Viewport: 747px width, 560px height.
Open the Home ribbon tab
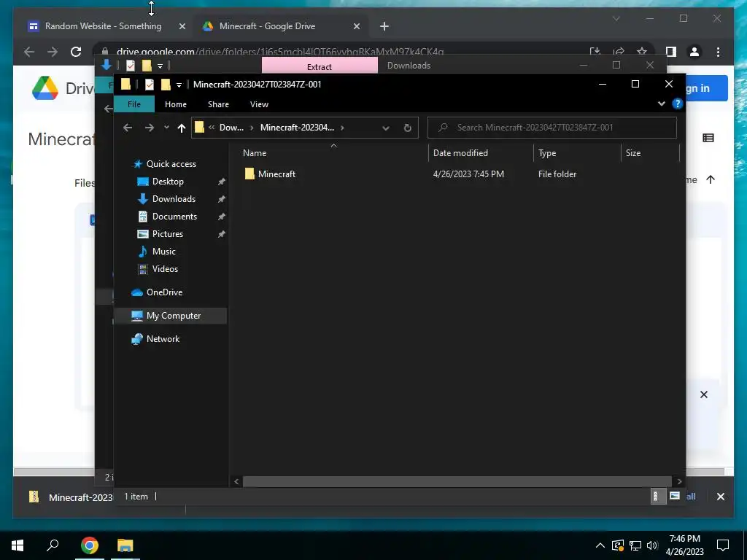(175, 104)
